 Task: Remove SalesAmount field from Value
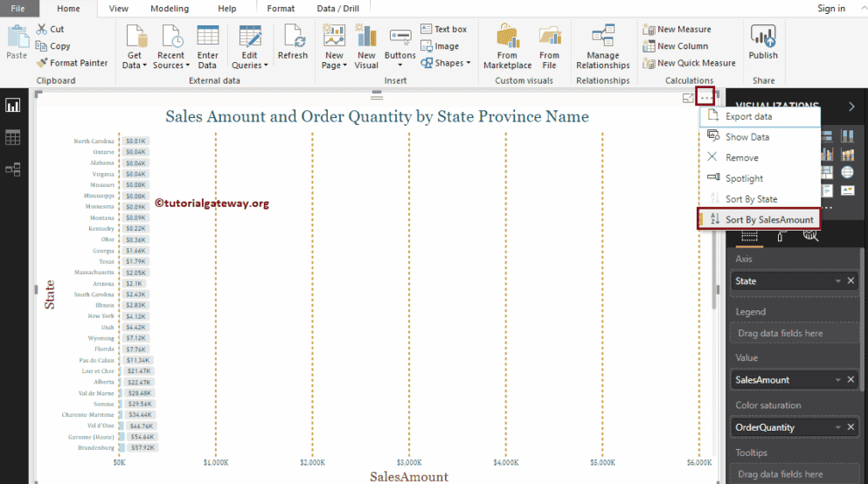[x=851, y=379]
